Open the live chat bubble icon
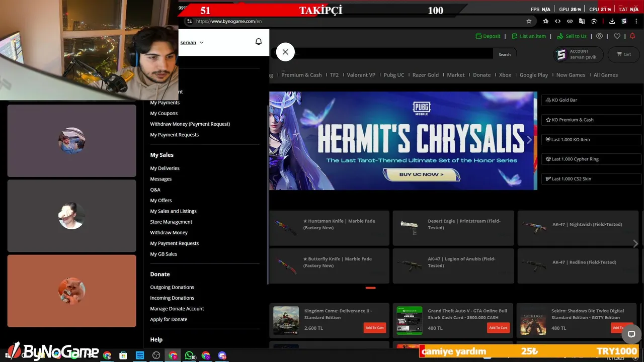Screen dimensions: 644x362 point(631,334)
